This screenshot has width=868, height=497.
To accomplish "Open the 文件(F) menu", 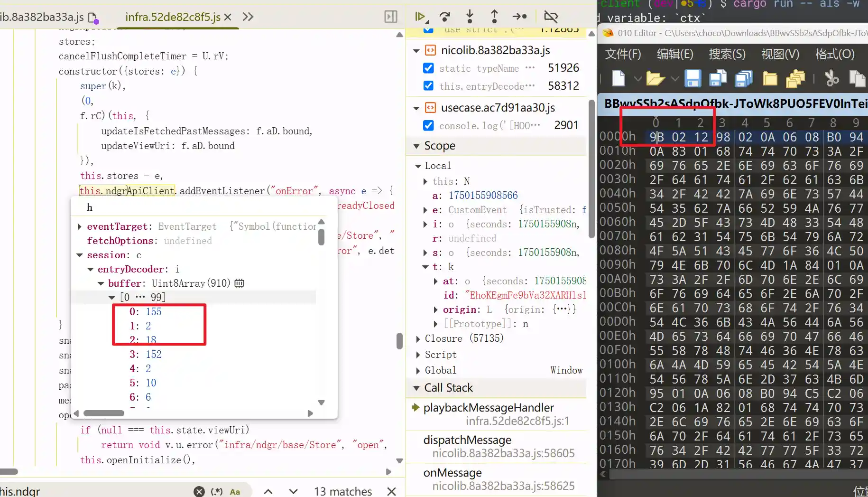I will [622, 54].
